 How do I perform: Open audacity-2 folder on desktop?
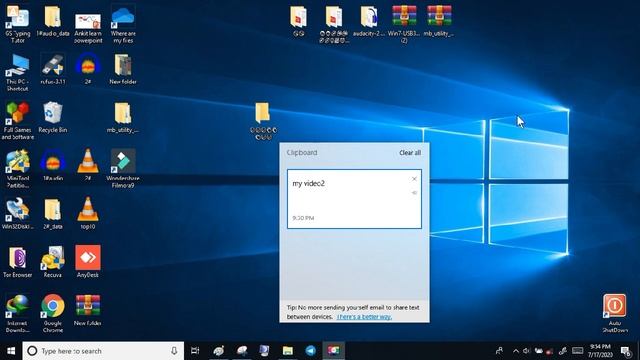(x=369, y=21)
